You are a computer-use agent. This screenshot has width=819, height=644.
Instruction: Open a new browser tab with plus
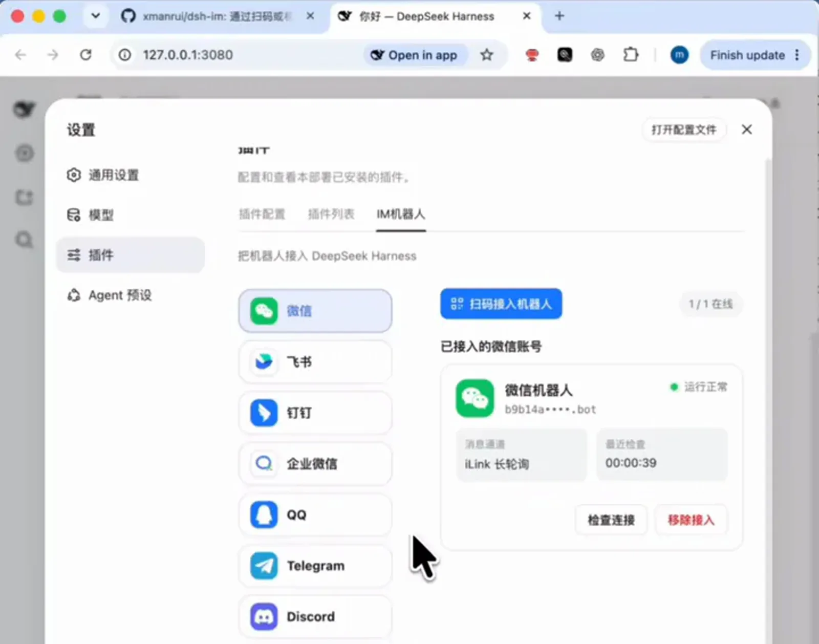click(559, 16)
